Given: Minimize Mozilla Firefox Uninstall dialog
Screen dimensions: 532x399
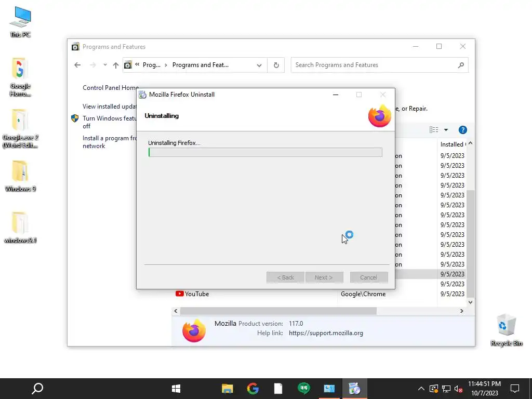Looking at the screenshot, I should [336, 95].
